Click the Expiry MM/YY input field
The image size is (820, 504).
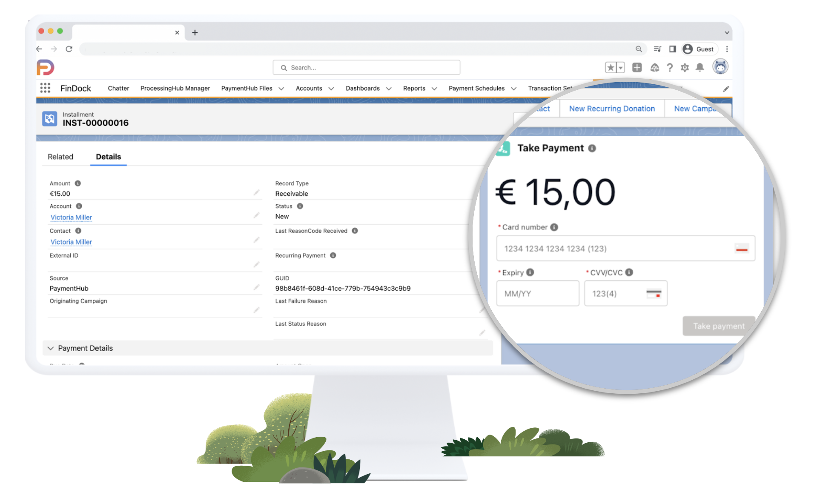pos(538,293)
